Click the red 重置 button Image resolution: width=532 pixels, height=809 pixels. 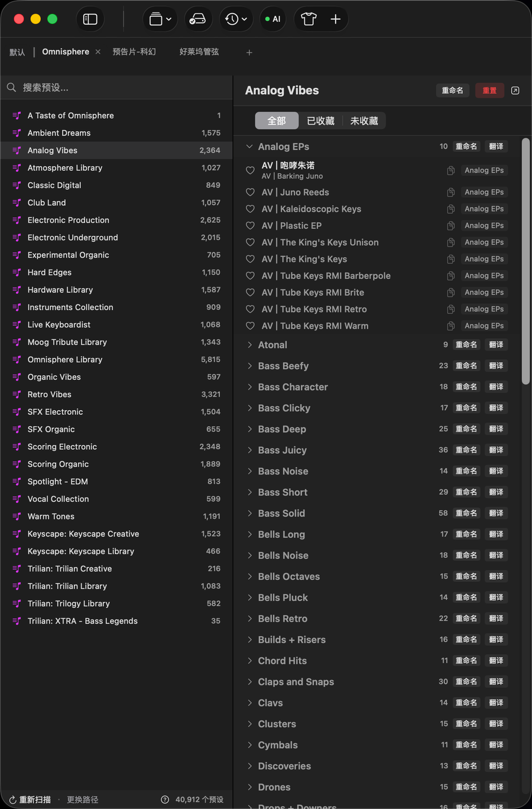point(489,90)
